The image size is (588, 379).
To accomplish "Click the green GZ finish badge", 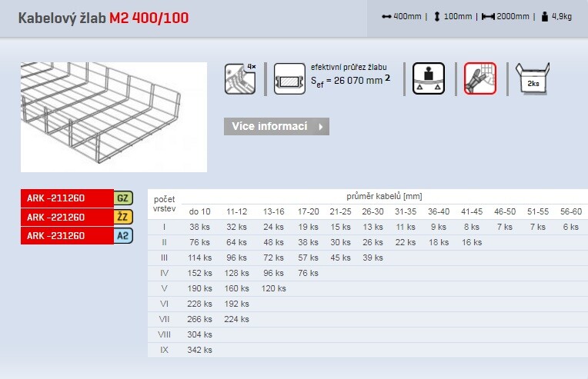I will pyautogui.click(x=123, y=198).
